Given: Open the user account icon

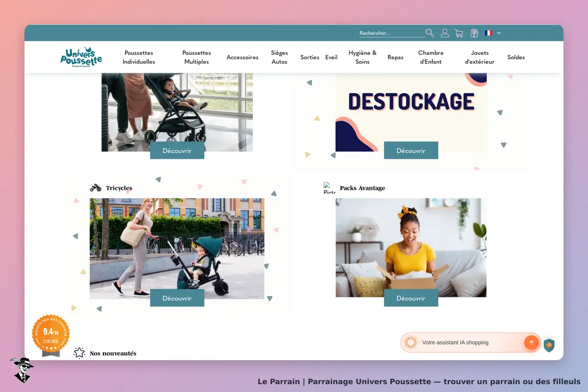Looking at the screenshot, I should tap(445, 33).
